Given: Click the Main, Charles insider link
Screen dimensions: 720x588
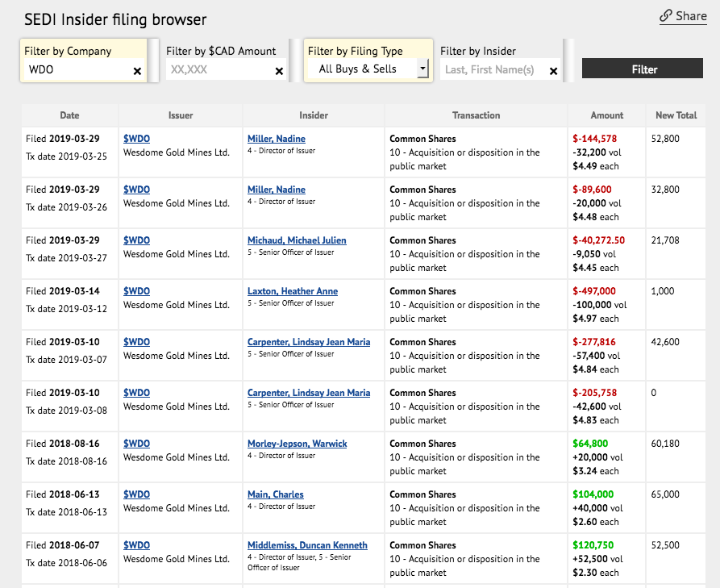Looking at the screenshot, I should coord(275,494).
